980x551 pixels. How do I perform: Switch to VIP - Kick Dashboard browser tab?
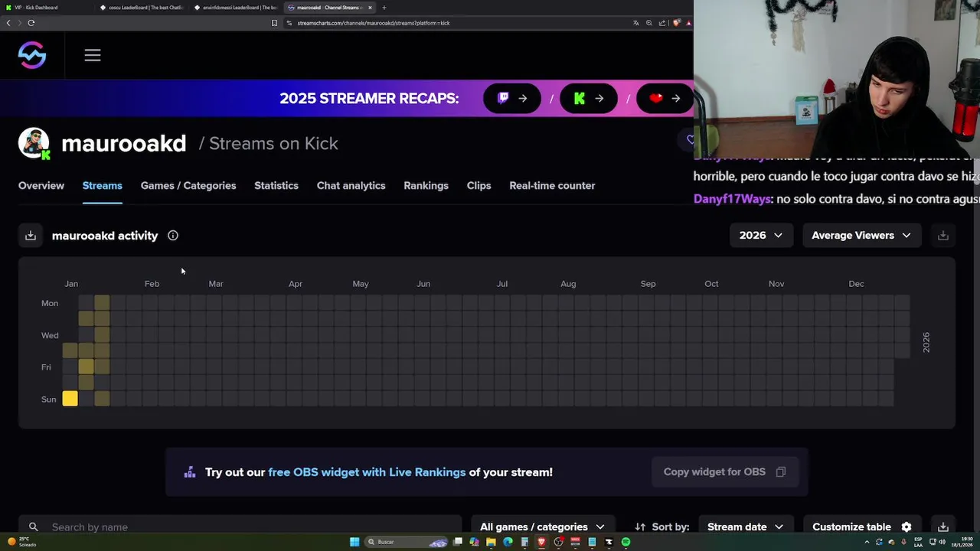pyautogui.click(x=46, y=8)
